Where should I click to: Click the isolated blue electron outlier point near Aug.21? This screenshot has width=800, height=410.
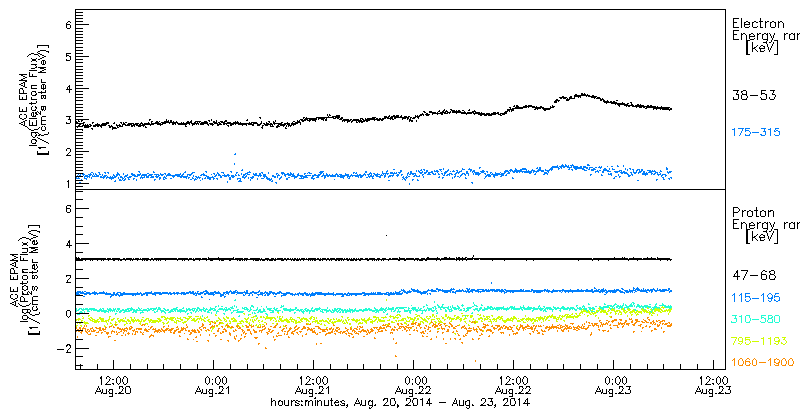[x=235, y=153]
